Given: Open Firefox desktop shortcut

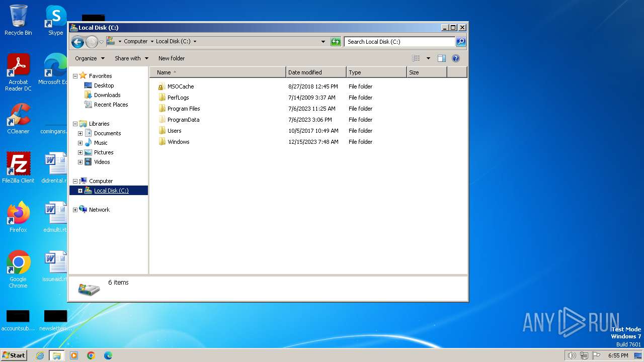Looking at the screenshot, I should pos(18,217).
